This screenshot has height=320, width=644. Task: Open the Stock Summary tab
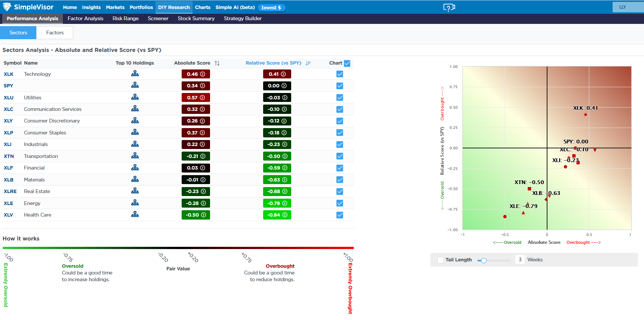[196, 18]
